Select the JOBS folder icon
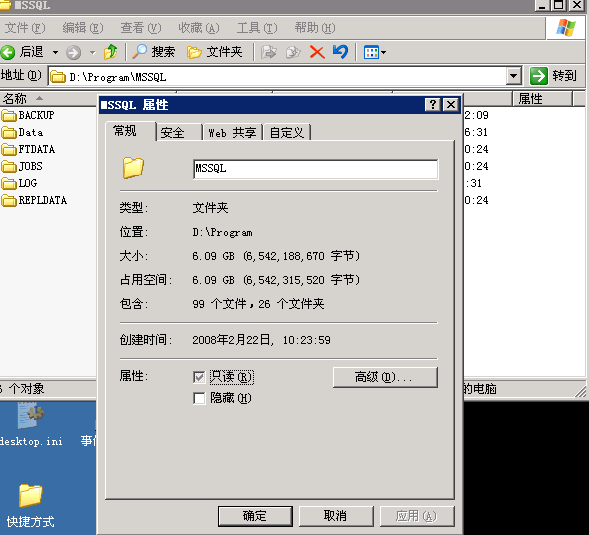The height and width of the screenshot is (535, 589). click(x=9, y=166)
